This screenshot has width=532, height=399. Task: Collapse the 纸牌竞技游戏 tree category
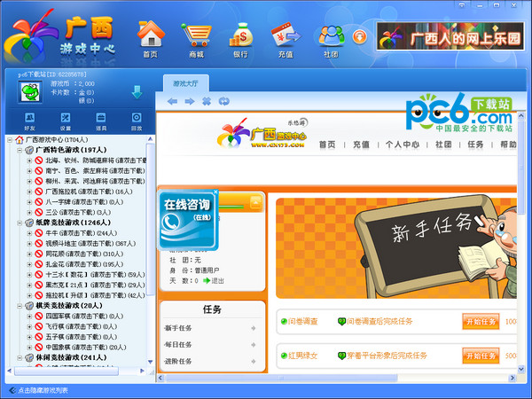[20, 223]
